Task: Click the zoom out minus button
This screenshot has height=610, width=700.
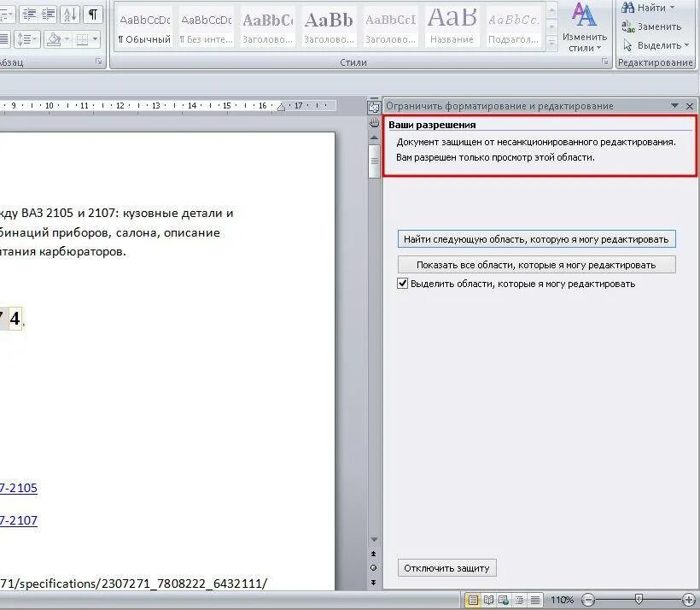Action: [588, 600]
